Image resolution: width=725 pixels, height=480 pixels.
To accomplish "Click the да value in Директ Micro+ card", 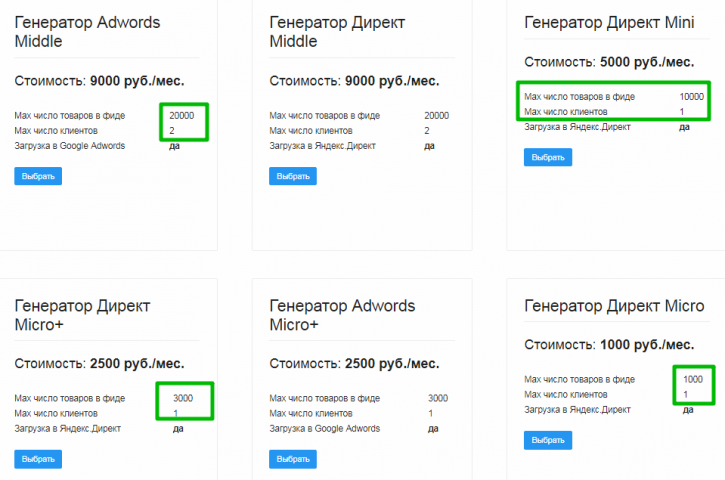I will [178, 429].
